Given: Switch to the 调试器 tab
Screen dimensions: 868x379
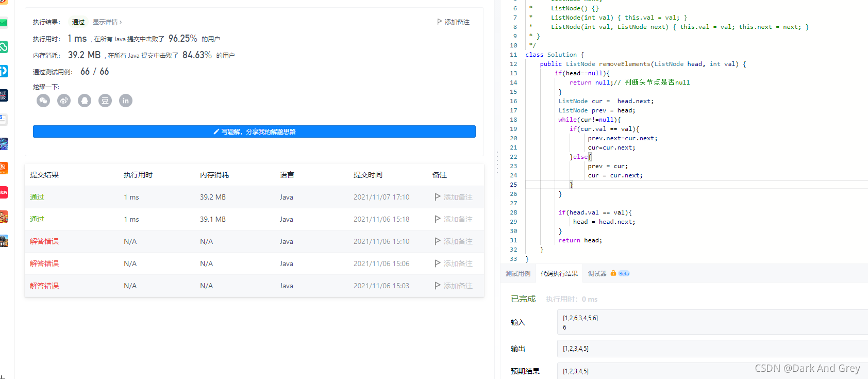Looking at the screenshot, I should coord(597,274).
